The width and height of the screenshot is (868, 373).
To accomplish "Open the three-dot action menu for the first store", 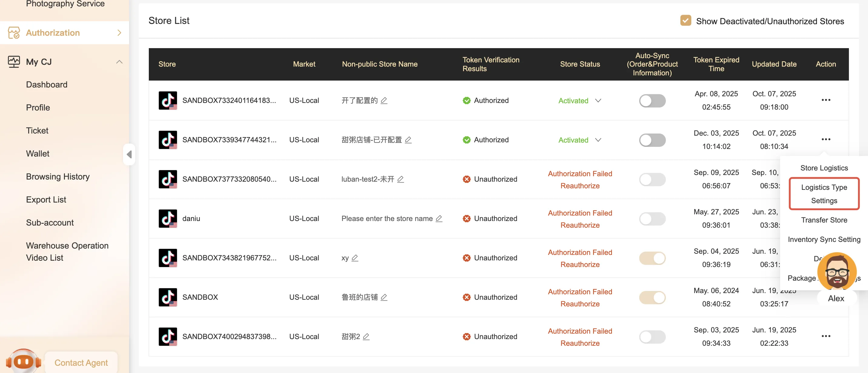I will (826, 100).
